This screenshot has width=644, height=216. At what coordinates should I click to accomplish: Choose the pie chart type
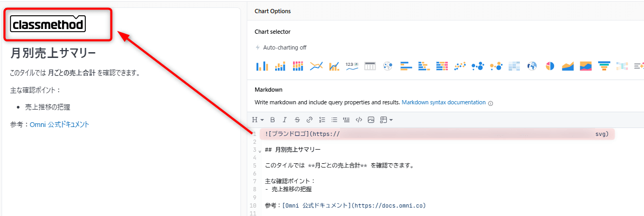[x=550, y=66]
